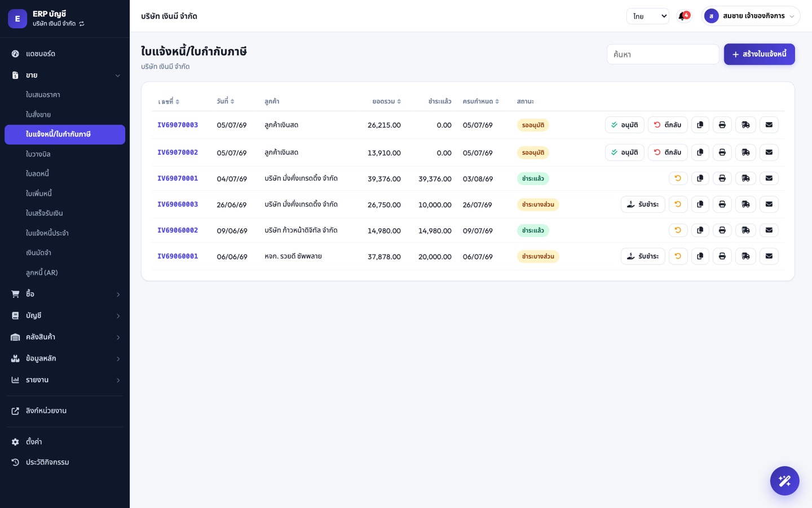The width and height of the screenshot is (812, 508).
Task: Print invoice IV69070002
Action: pyautogui.click(x=722, y=152)
